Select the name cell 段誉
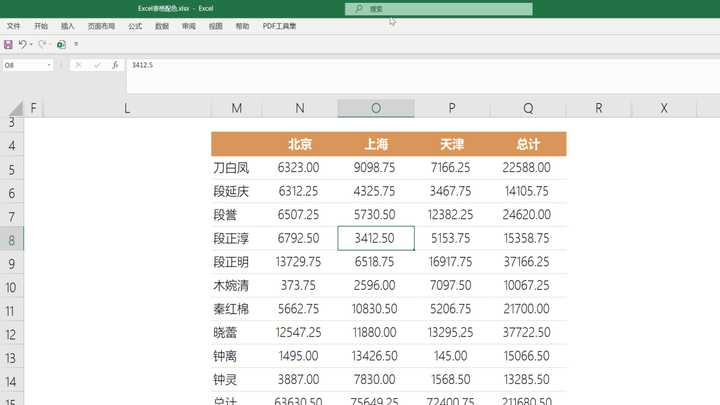720x405 pixels. pos(236,215)
